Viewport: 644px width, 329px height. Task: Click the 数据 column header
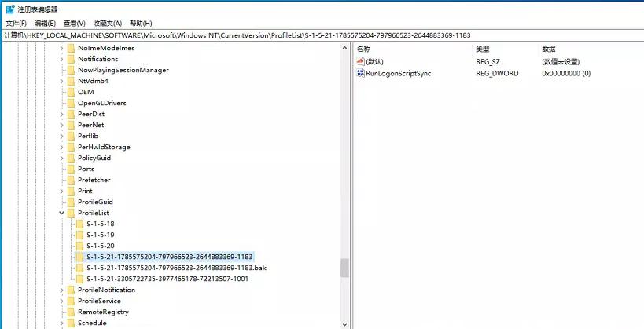pyautogui.click(x=549, y=49)
